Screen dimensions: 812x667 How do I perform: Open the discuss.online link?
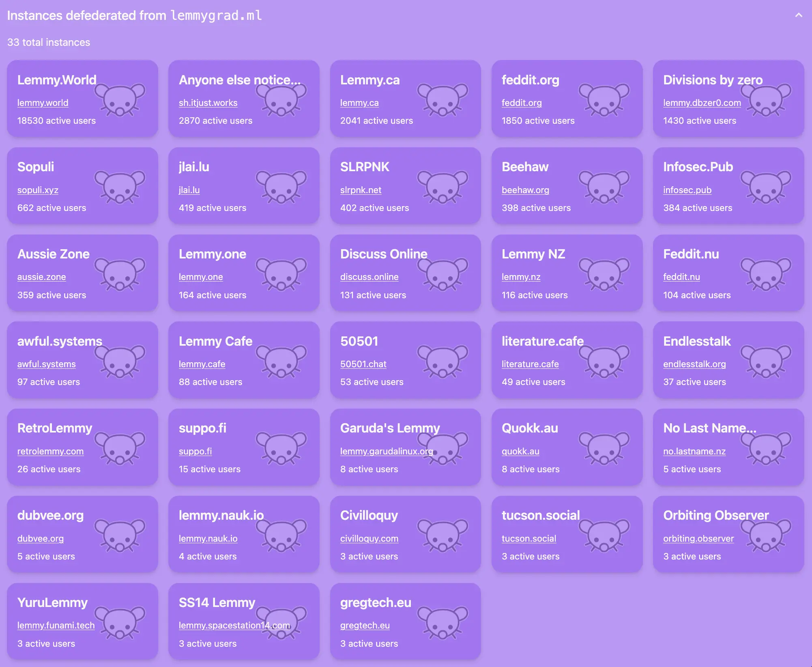(369, 277)
